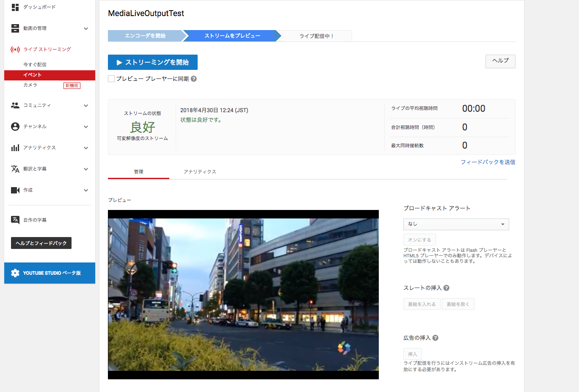
Task: Click the アナリティクス bar chart icon
Action: 15,148
